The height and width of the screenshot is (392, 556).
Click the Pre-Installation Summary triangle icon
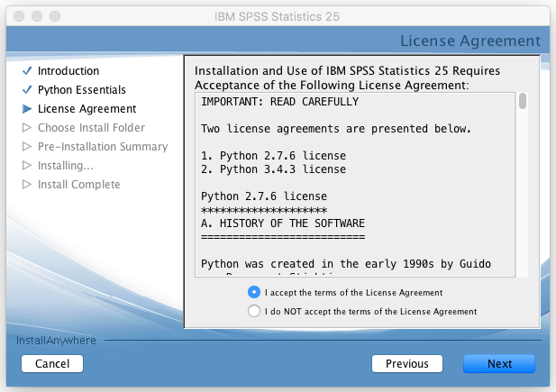(x=27, y=146)
